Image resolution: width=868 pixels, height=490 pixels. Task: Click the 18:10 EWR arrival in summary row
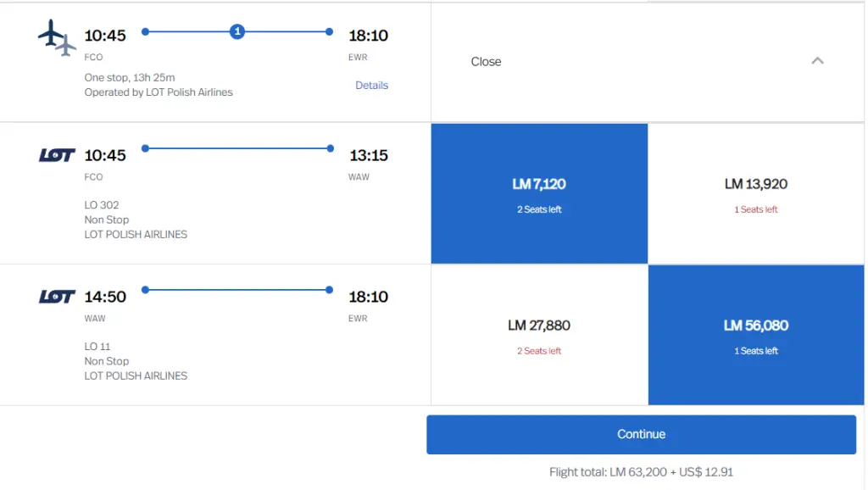(368, 36)
